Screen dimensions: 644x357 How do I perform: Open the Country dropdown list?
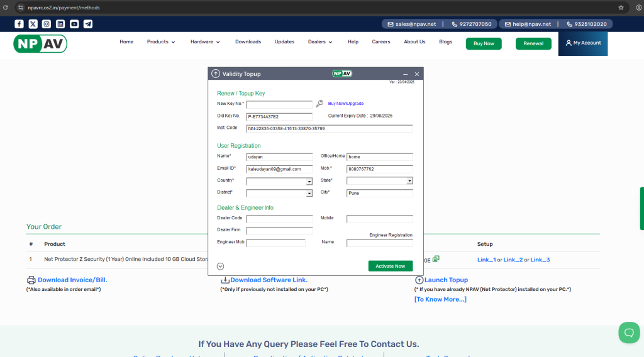coord(309,181)
